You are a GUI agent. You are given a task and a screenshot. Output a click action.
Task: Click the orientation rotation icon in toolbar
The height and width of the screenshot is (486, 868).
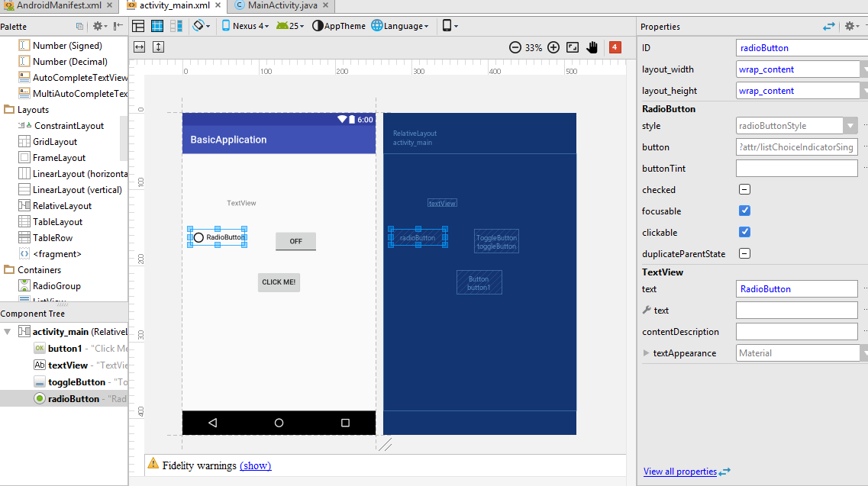click(x=198, y=25)
